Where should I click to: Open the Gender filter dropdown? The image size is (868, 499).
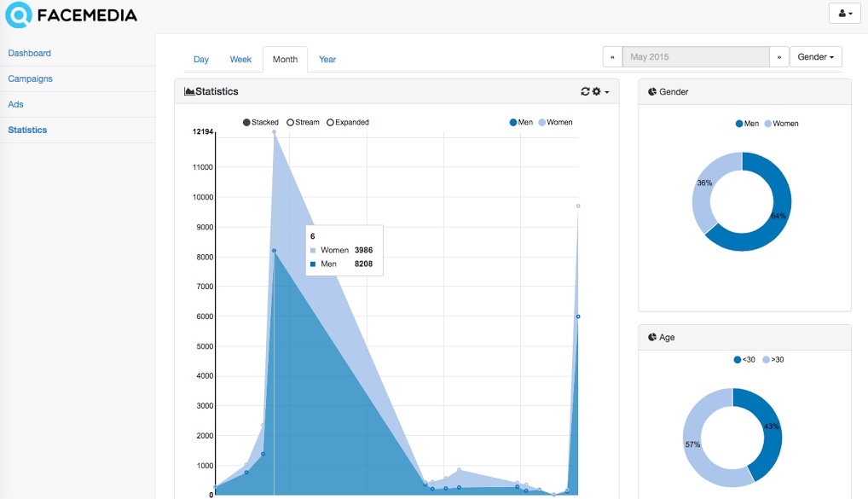tap(816, 57)
